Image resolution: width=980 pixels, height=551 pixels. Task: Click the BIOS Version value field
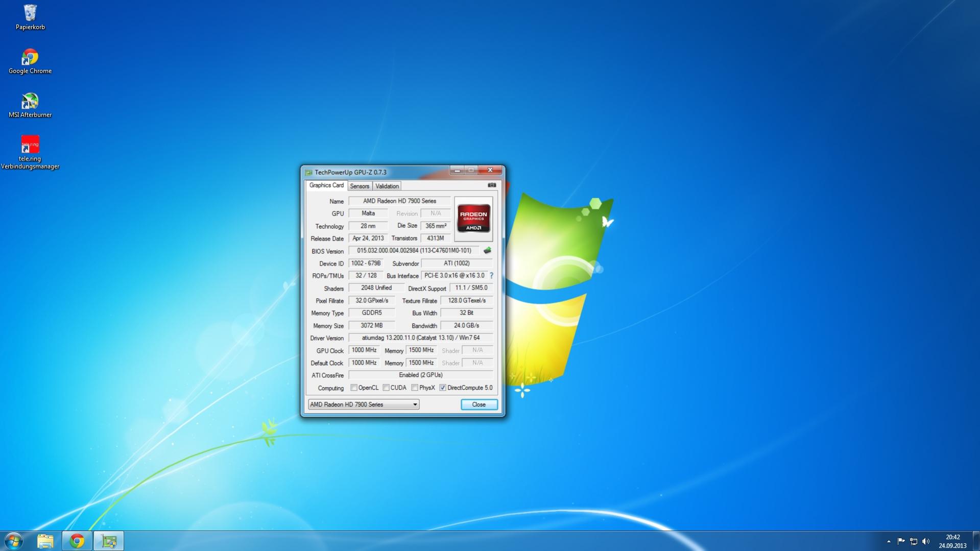(414, 251)
